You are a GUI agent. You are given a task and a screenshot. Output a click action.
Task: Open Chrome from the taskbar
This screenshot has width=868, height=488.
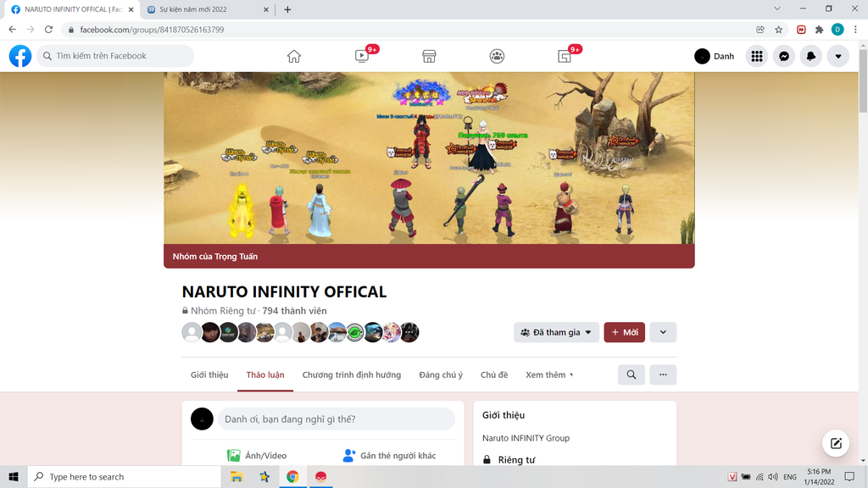pyautogui.click(x=292, y=476)
